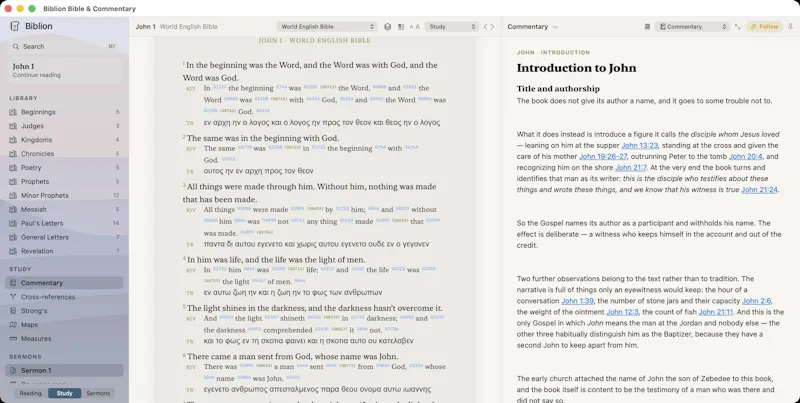Screen dimensions: 800x403
Task: Open the Study view mode dropdown
Action: pyautogui.click(x=452, y=27)
